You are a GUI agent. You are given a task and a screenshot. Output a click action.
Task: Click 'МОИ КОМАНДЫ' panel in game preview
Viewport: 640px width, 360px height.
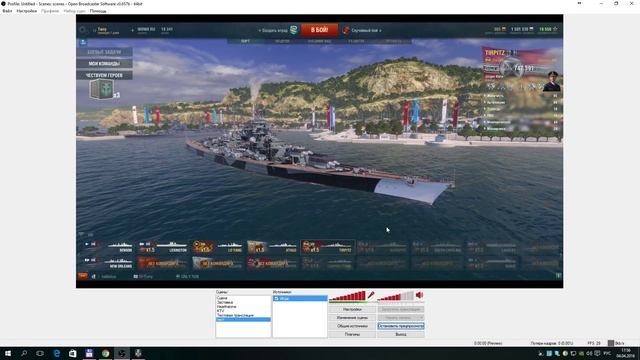pyautogui.click(x=104, y=64)
